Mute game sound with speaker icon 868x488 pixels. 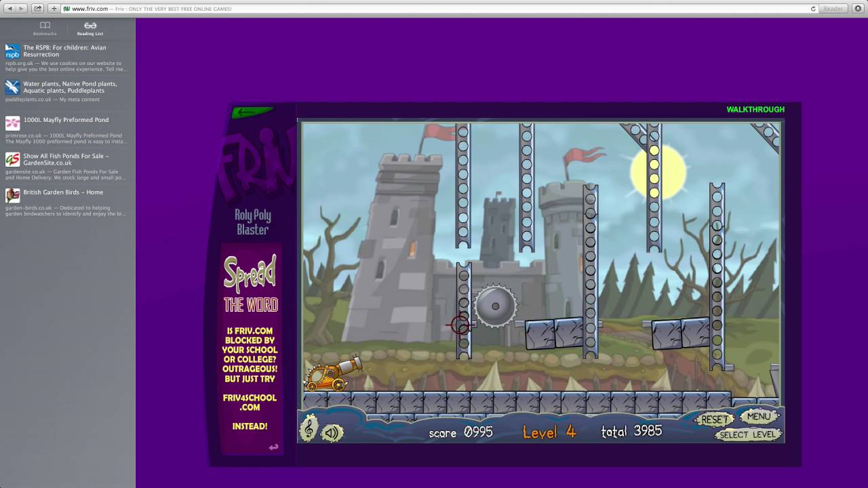pos(332,432)
